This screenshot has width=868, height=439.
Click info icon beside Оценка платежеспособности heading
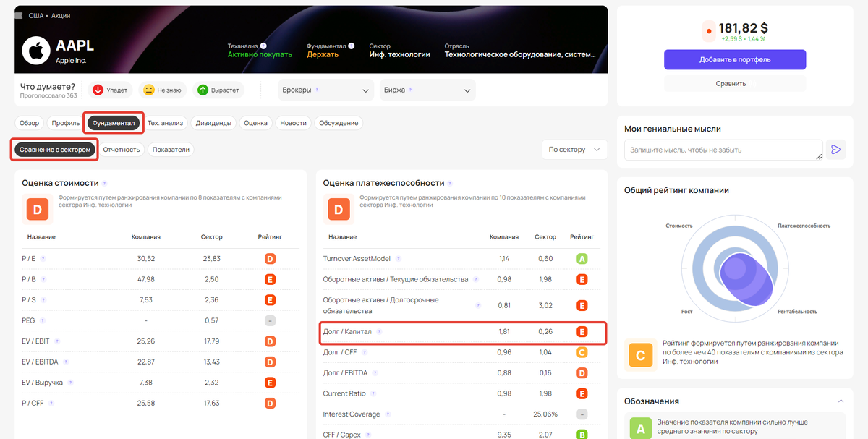[x=450, y=184]
